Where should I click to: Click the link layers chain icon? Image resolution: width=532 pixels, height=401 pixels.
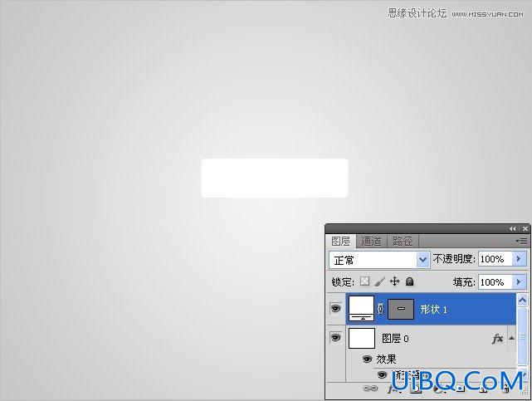pyautogui.click(x=370, y=389)
